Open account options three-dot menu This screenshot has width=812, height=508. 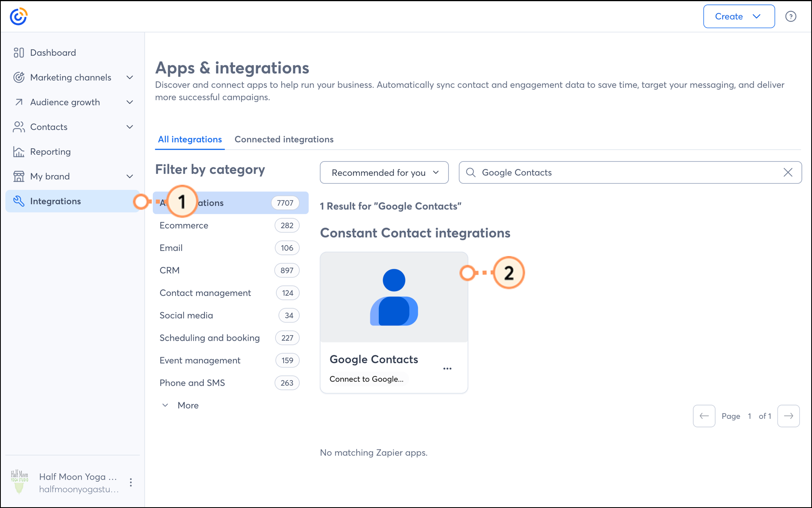(x=130, y=482)
